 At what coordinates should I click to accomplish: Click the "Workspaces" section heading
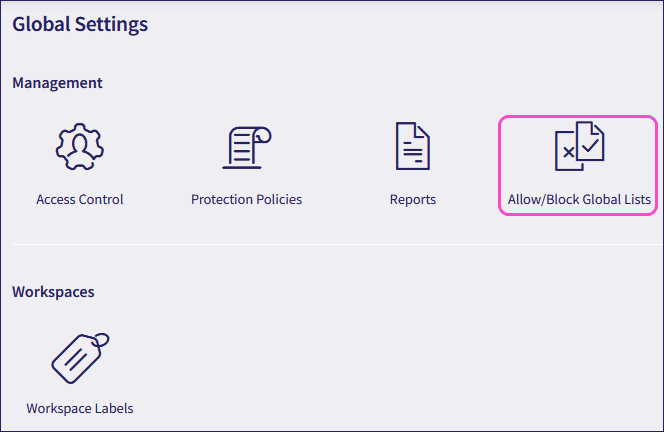click(53, 292)
